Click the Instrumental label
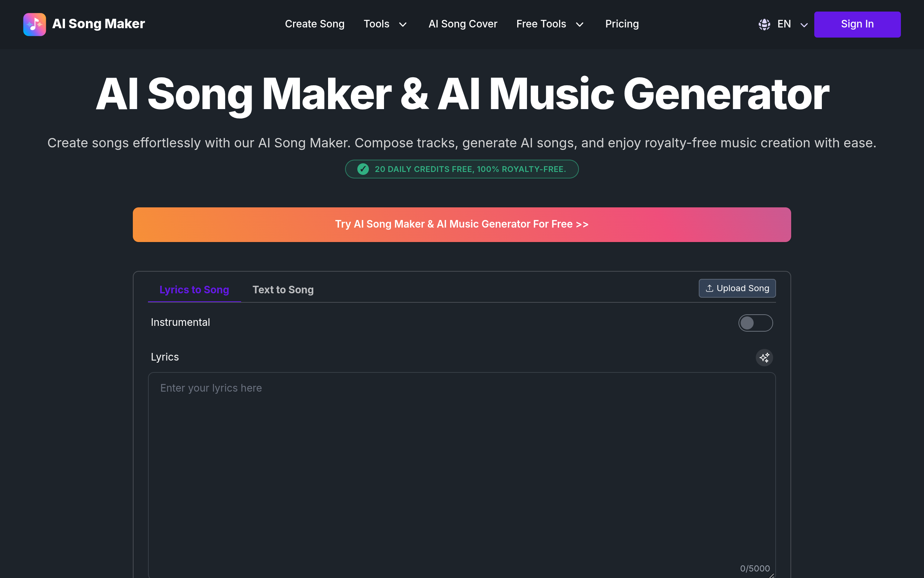 pyautogui.click(x=180, y=322)
